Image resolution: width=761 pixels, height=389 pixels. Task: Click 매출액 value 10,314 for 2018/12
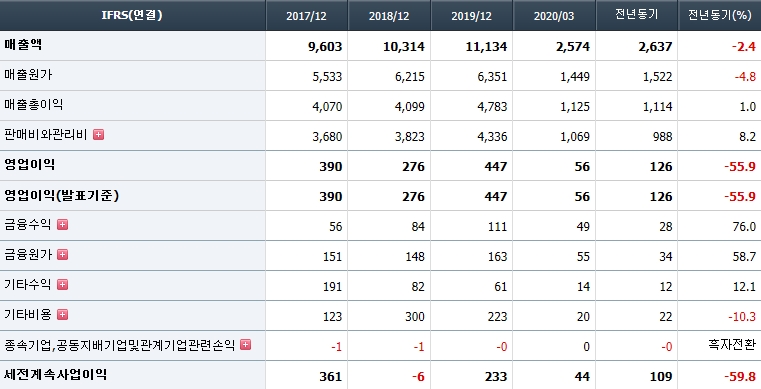pyautogui.click(x=403, y=47)
